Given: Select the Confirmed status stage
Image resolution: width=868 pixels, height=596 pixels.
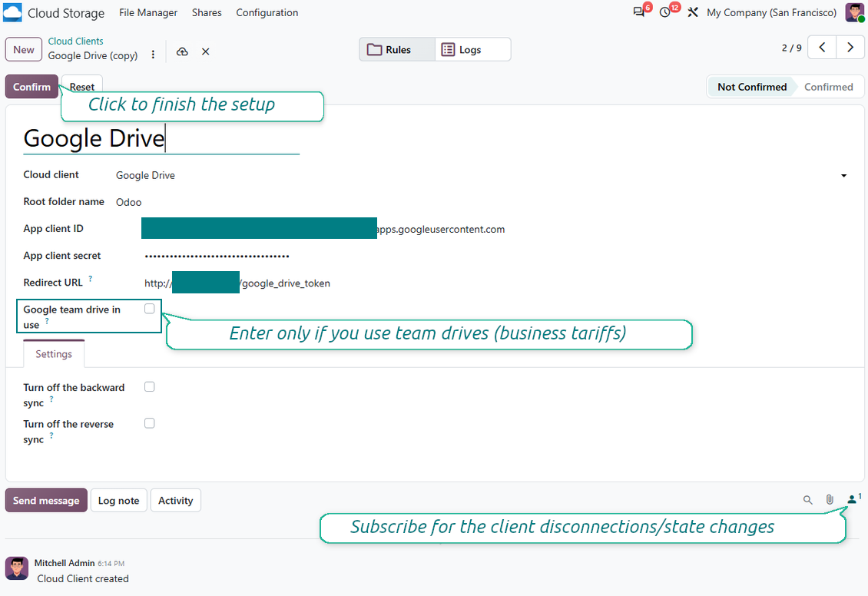Looking at the screenshot, I should point(828,87).
